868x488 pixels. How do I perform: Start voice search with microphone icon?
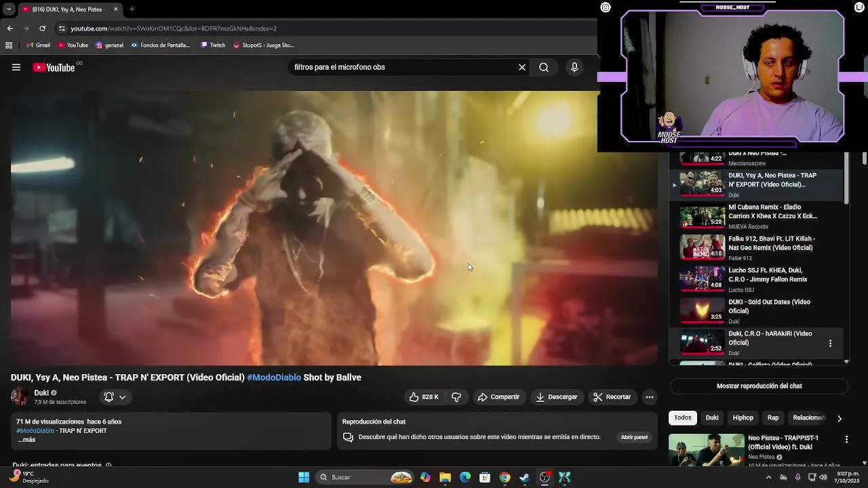pyautogui.click(x=574, y=67)
